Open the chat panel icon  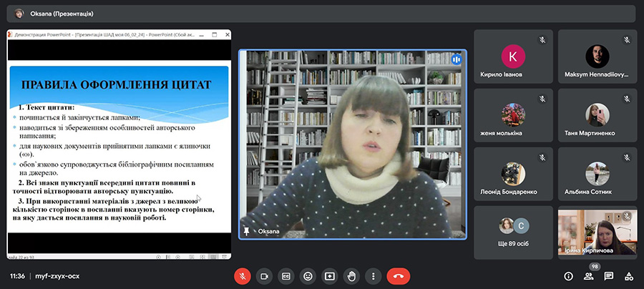[x=608, y=276]
